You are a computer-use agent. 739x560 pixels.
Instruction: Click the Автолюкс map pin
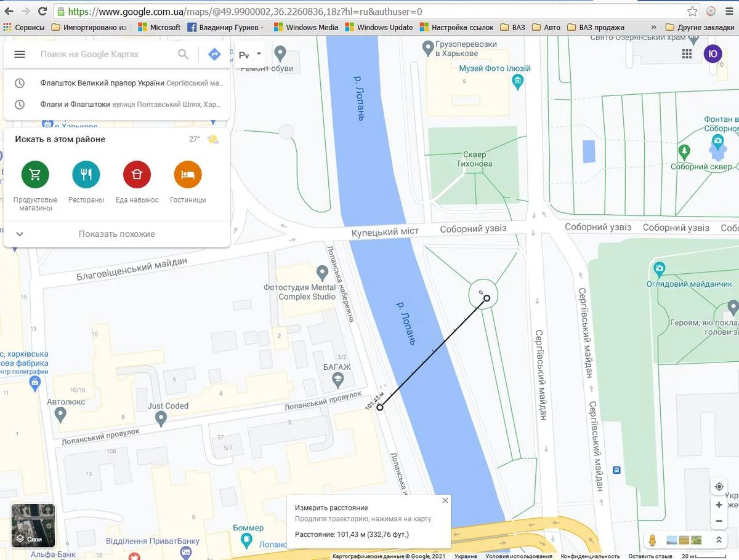60,415
